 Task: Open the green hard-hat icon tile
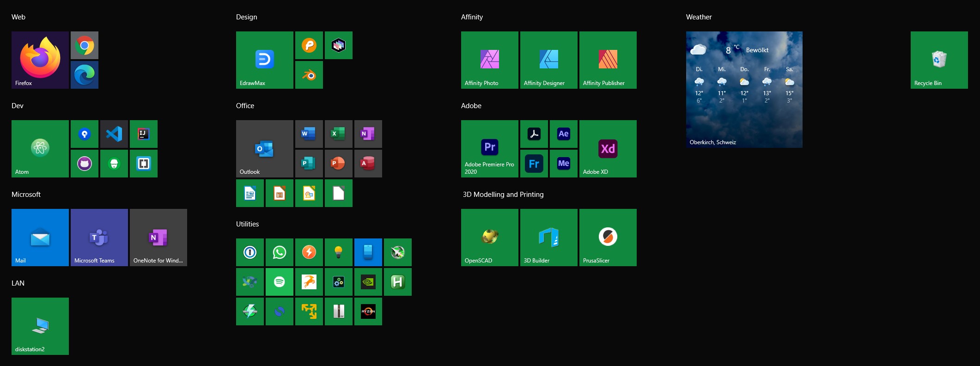point(114,164)
